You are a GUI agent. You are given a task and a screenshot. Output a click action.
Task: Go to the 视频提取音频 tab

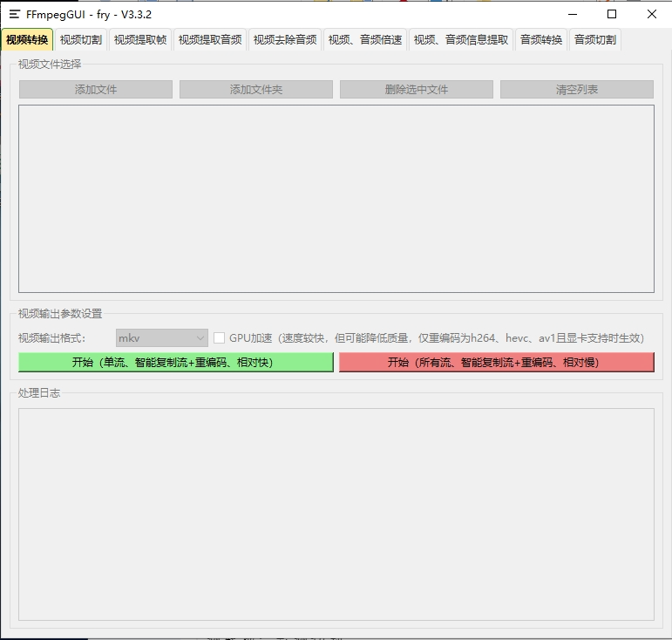click(210, 40)
